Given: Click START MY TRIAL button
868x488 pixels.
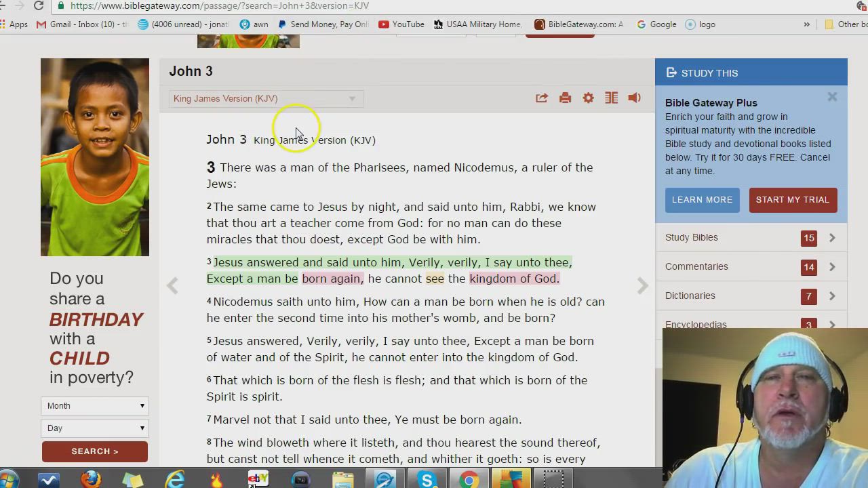Looking at the screenshot, I should tap(792, 200).
